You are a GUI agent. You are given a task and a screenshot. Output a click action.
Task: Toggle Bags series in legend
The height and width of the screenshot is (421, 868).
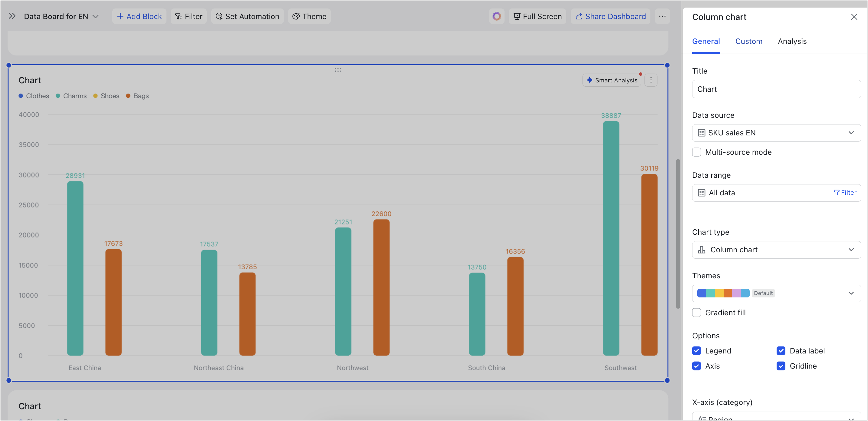pos(137,96)
